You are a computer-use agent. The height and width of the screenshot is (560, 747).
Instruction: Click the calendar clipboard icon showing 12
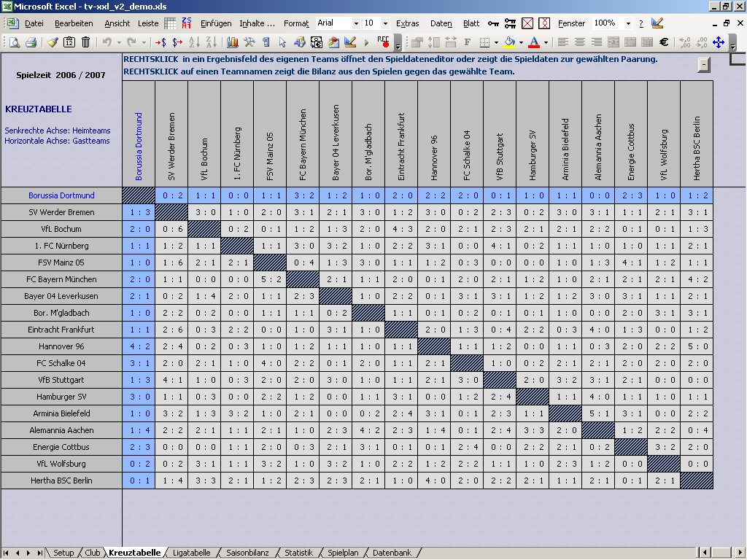[x=69, y=42]
